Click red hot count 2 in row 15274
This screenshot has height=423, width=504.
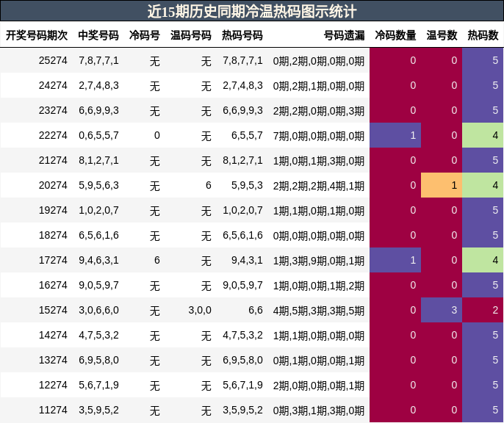click(x=483, y=310)
